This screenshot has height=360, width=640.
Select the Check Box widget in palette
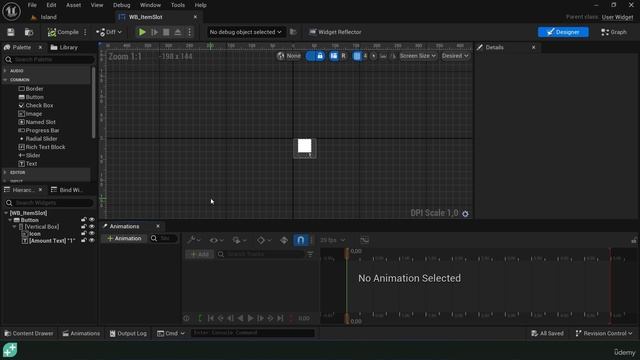click(36, 105)
